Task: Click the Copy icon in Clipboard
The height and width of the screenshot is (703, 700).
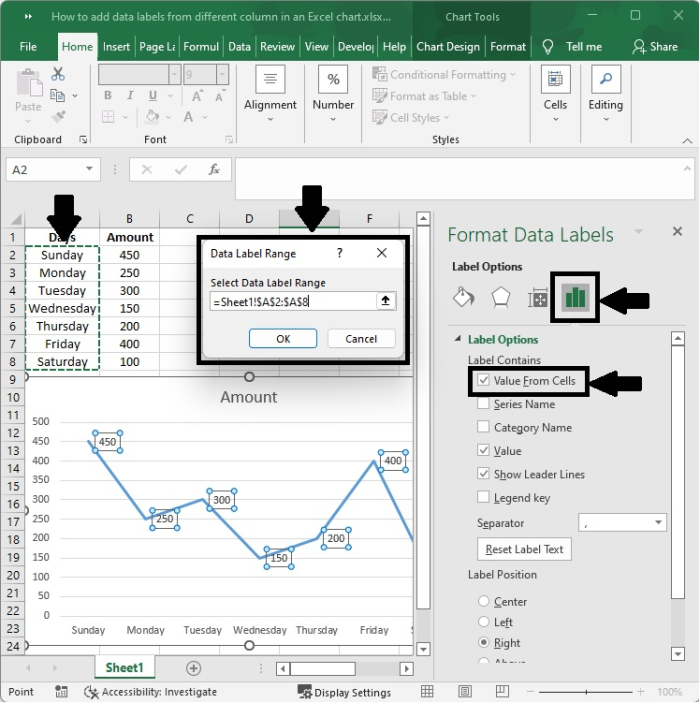Action: [x=57, y=95]
